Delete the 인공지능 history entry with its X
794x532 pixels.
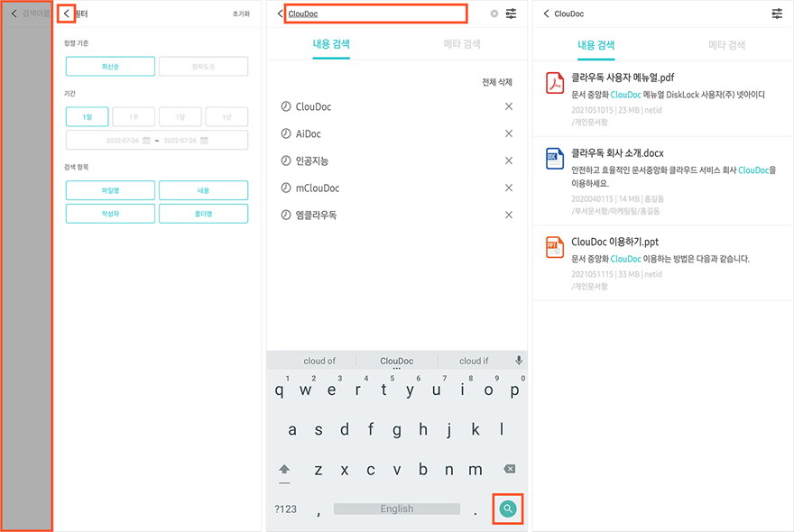(x=509, y=161)
